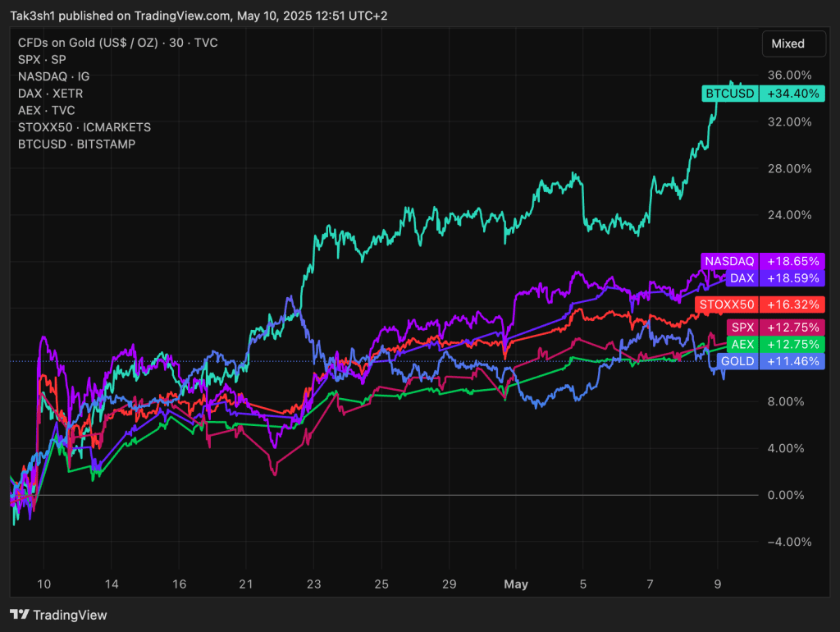This screenshot has height=632, width=840.
Task: Click the +12.75% value beside AEX
Action: [x=793, y=344]
